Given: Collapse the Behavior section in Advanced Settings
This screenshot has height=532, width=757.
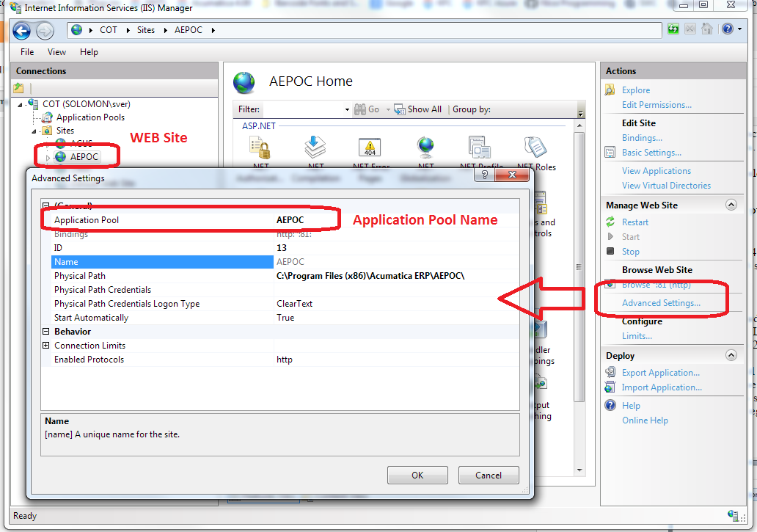Looking at the screenshot, I should (x=46, y=332).
